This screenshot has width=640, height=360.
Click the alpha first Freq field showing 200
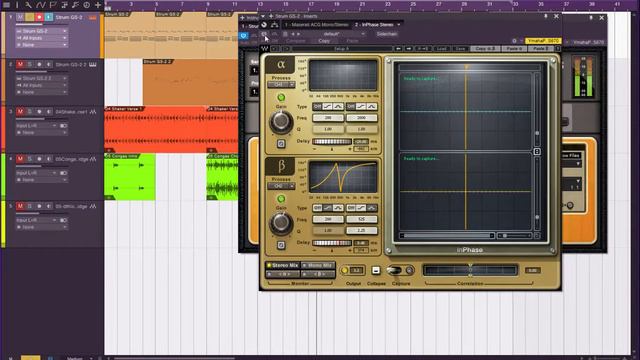(x=328, y=118)
